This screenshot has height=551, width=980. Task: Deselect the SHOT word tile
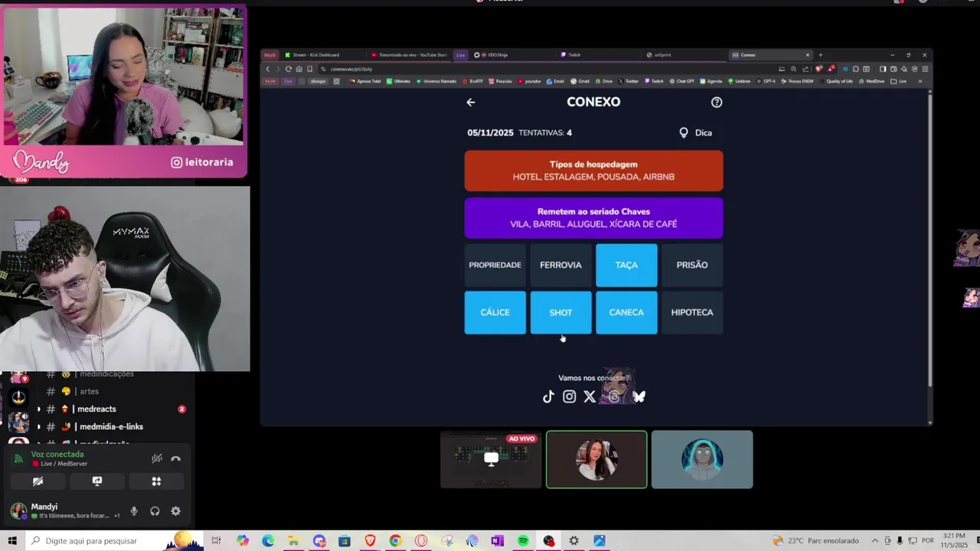click(x=560, y=312)
